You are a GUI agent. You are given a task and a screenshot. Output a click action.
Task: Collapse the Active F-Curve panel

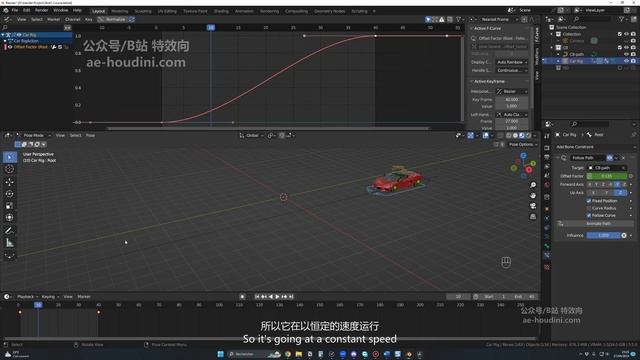click(x=471, y=28)
